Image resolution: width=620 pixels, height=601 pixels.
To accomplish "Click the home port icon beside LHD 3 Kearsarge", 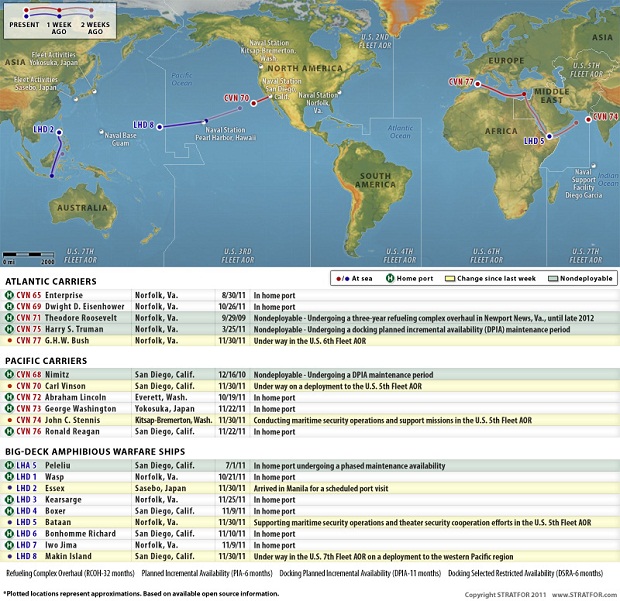I will (9, 499).
